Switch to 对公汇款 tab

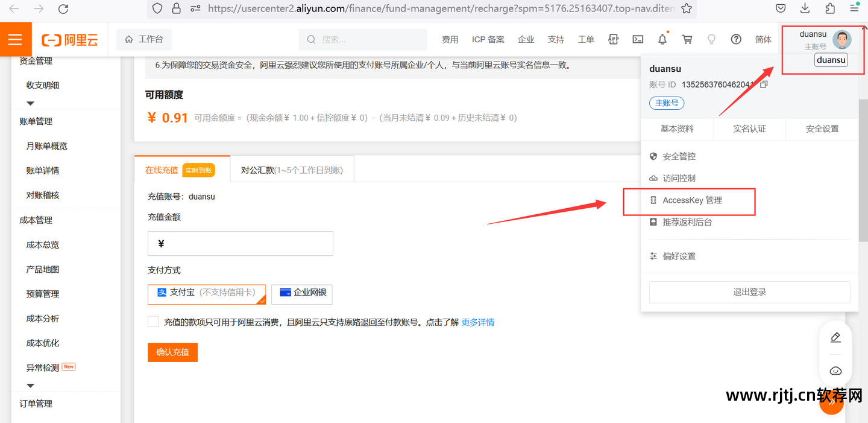tap(292, 170)
